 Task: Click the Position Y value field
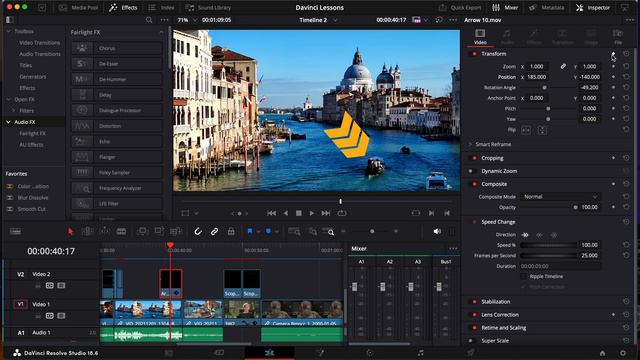(x=590, y=77)
